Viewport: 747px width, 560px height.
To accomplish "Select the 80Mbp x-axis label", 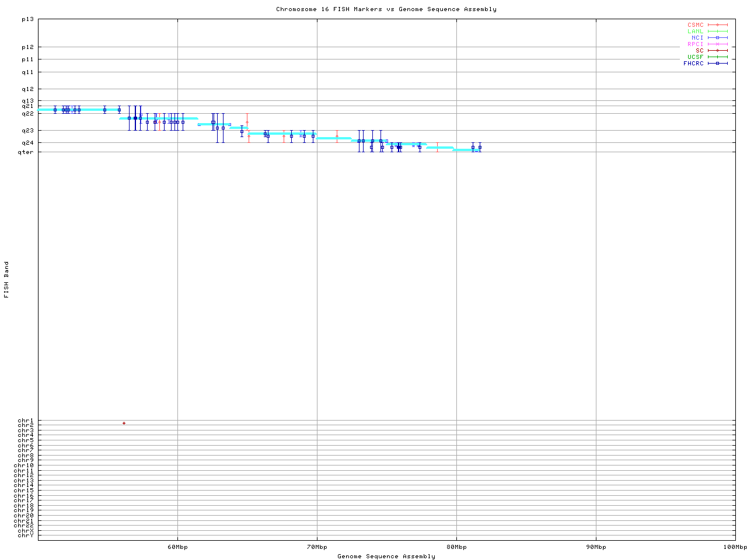I will [456, 547].
